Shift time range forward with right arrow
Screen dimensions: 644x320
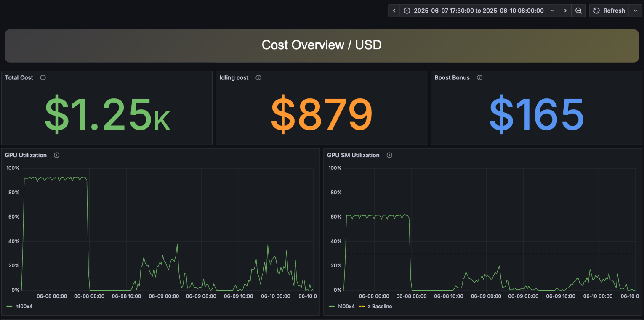coord(566,11)
